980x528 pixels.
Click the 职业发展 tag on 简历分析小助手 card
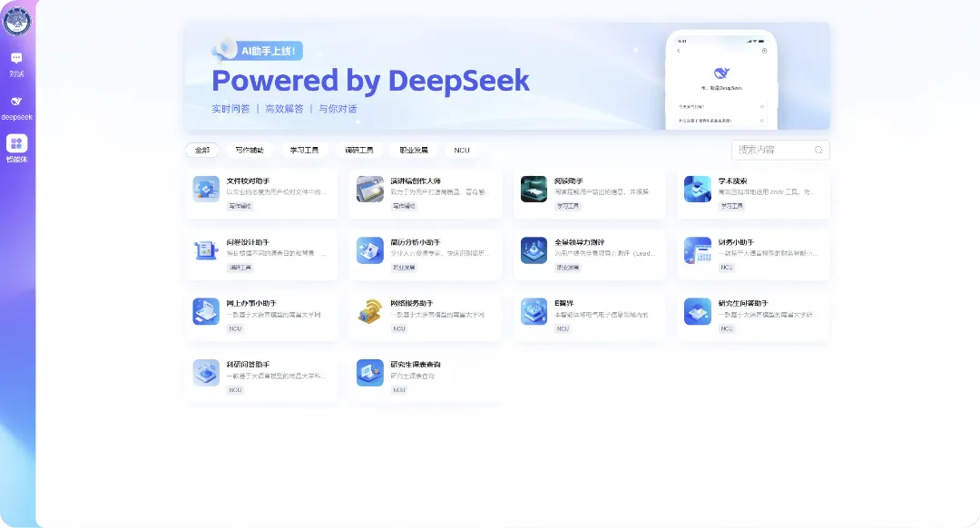pos(404,268)
